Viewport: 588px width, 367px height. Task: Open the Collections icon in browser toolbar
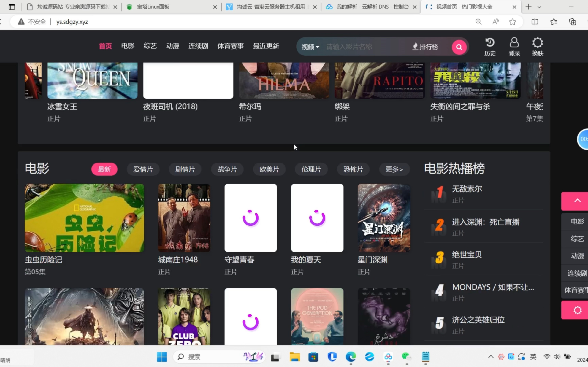click(573, 22)
